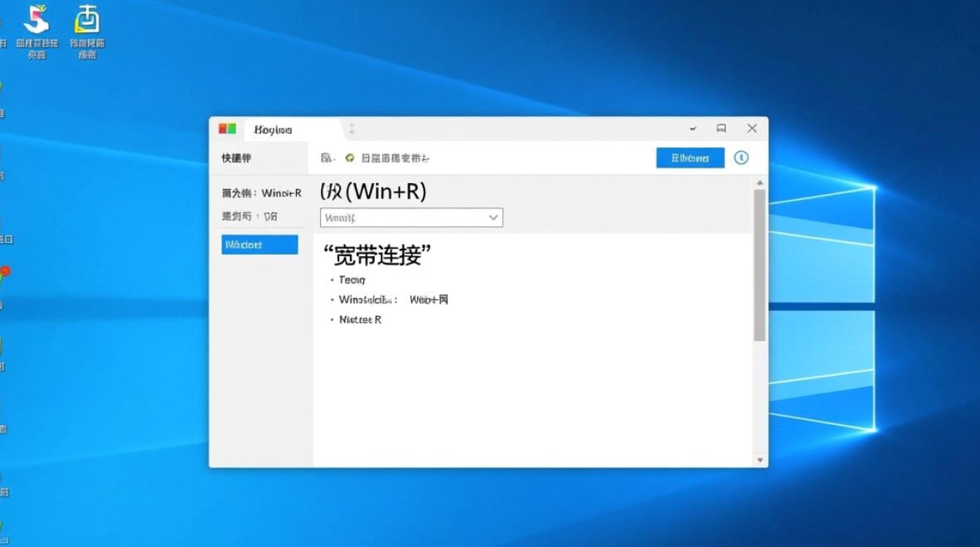Open the combo box below the Win+R heading
Viewport: 980px width, 547px height.
(411, 217)
